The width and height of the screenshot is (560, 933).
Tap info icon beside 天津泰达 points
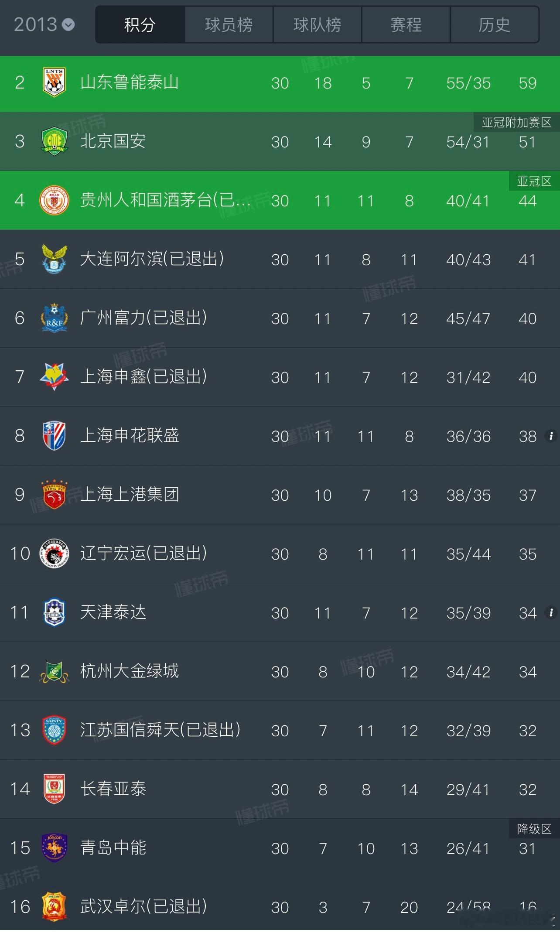551,612
